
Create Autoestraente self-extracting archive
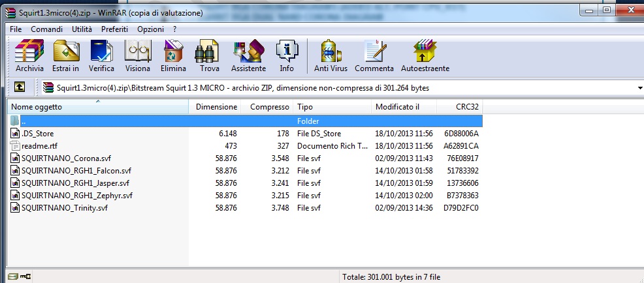coord(425,56)
